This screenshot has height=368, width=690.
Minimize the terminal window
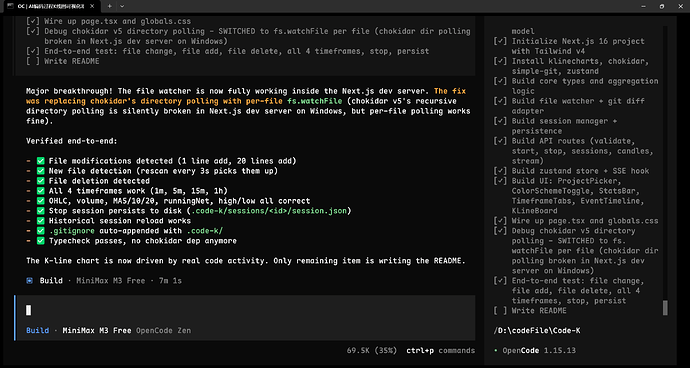pyautogui.click(x=643, y=6)
